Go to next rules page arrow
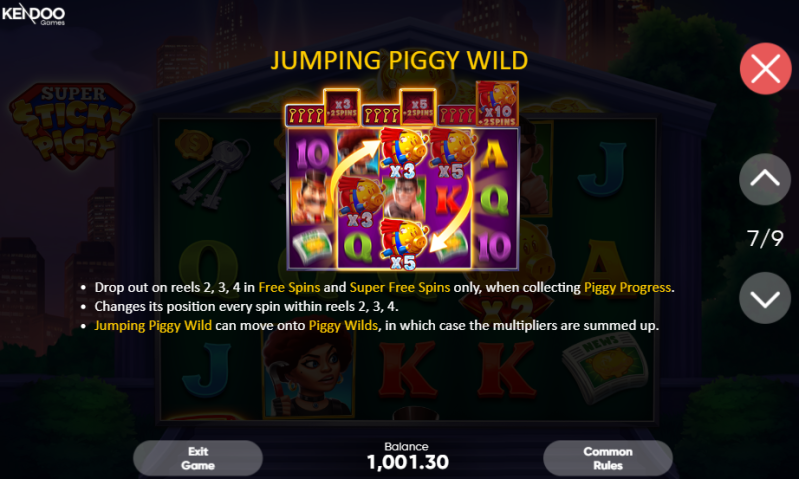This screenshot has height=479, width=799. (765, 298)
